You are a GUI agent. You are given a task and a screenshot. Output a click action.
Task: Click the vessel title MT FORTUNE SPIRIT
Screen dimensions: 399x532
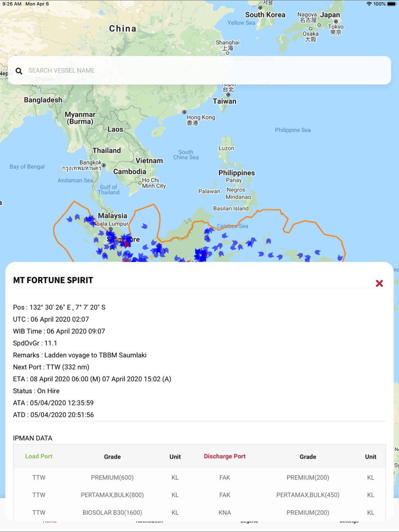tap(53, 280)
